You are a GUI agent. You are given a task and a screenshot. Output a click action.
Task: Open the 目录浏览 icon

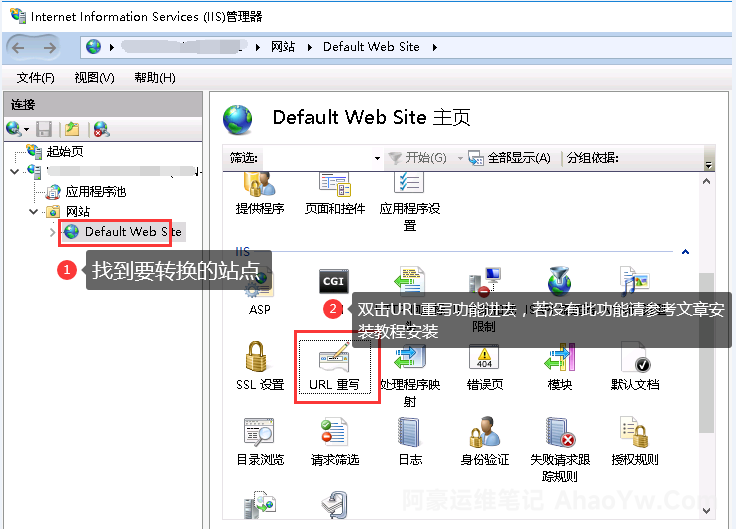[x=260, y=435]
